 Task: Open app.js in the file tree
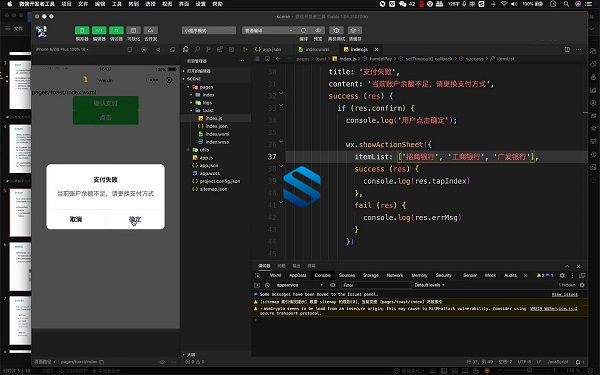216,158
